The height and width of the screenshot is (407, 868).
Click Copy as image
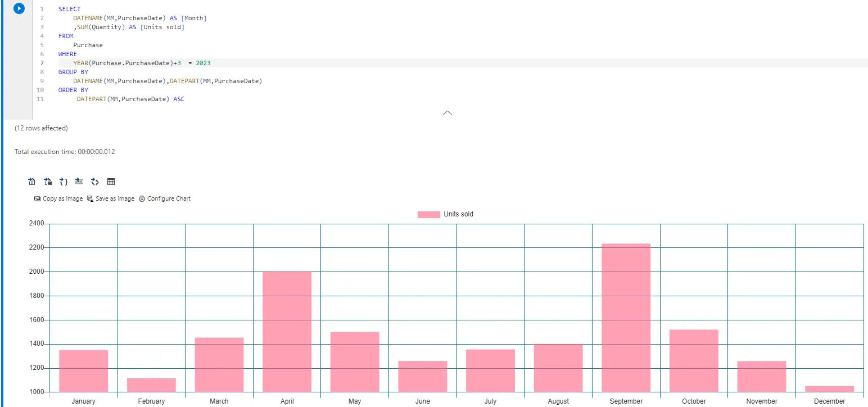tap(58, 198)
